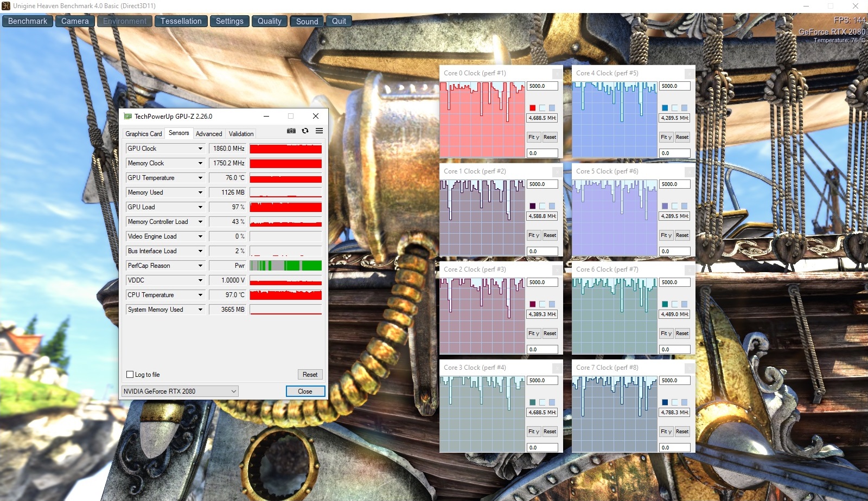The image size is (868, 501).
Task: Click the 5000.0 max field in Core 6 Clock
Action: (675, 282)
